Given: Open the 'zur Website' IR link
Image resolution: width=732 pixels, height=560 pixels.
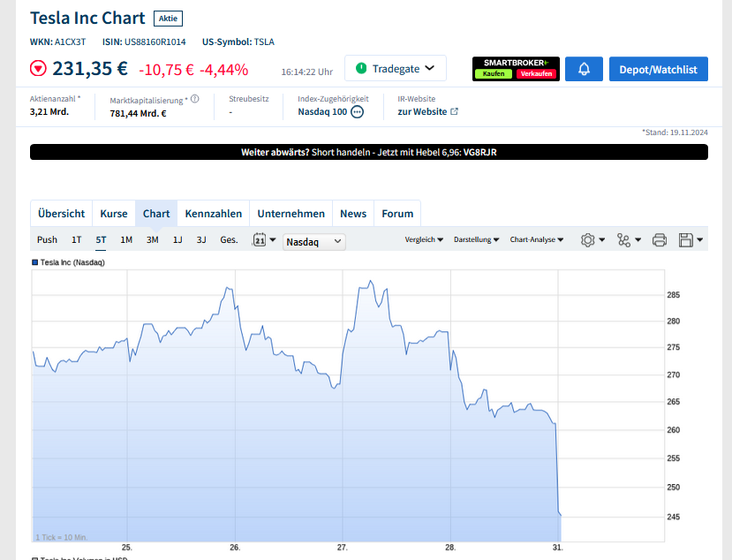Looking at the screenshot, I should coord(427,112).
